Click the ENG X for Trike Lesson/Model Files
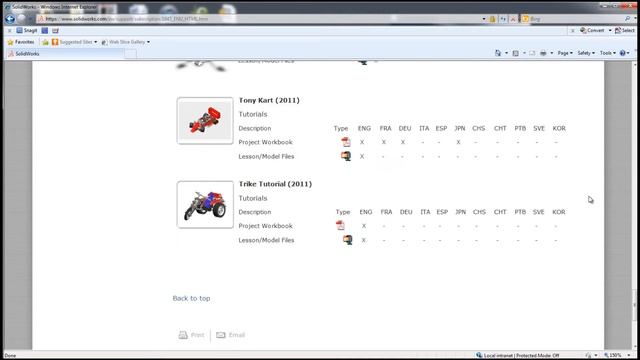This screenshot has height=360, width=640. [364, 240]
